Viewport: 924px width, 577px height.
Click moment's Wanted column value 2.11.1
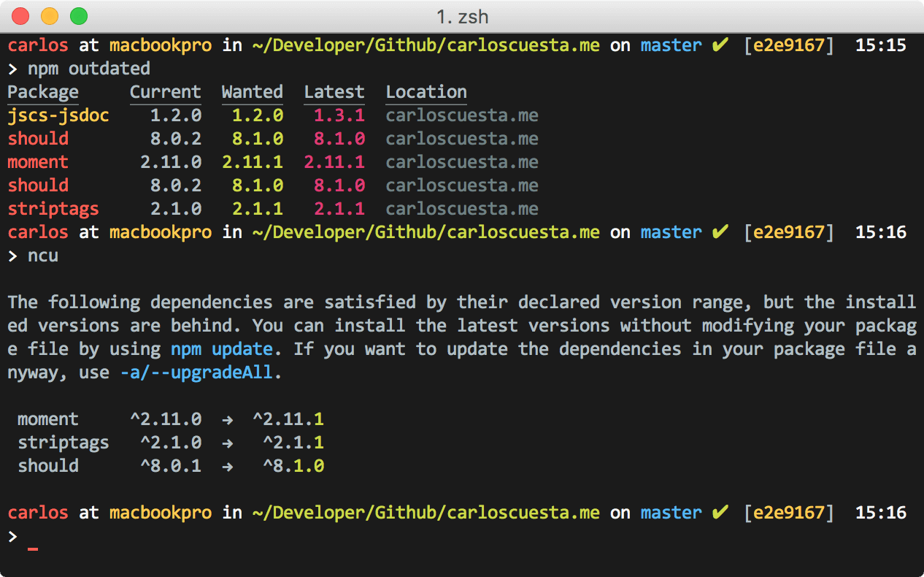tap(253, 162)
